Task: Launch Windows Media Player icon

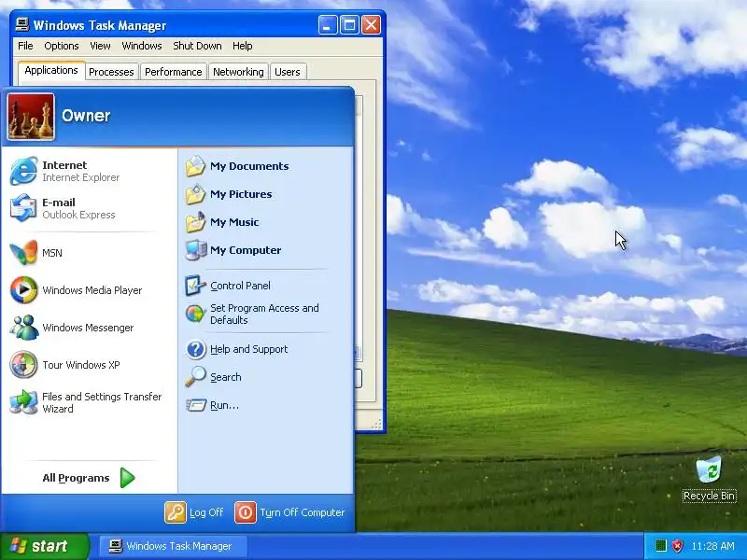Action: coord(23,290)
